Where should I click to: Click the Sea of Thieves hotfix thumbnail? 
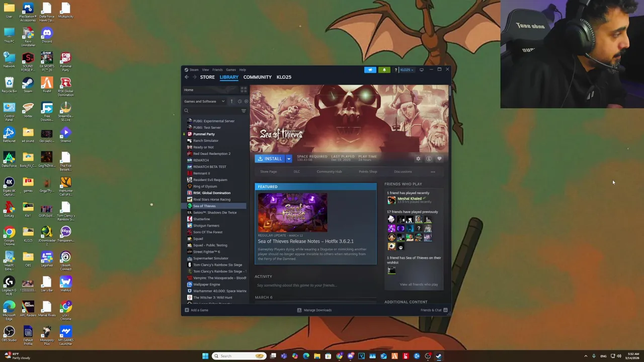coord(292,213)
